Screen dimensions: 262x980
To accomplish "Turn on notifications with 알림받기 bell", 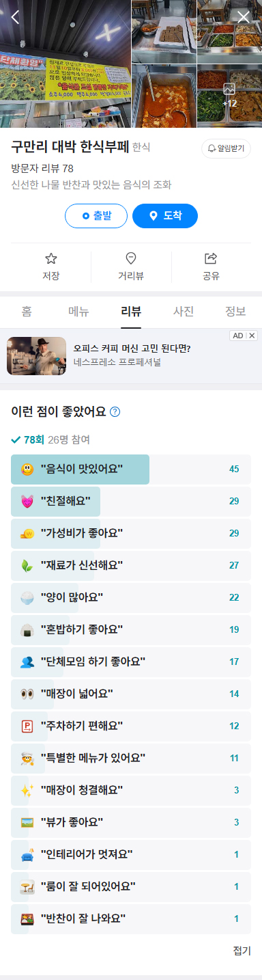I will 226,148.
